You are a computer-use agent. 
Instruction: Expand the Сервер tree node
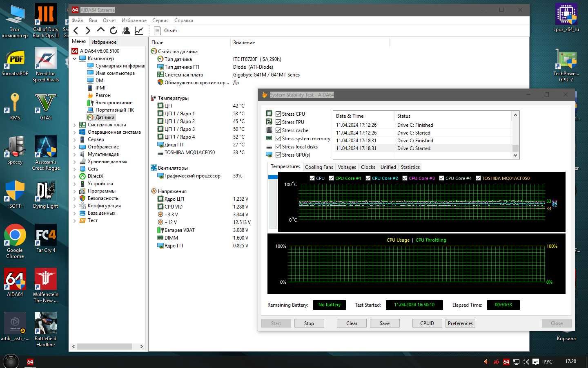click(75, 139)
